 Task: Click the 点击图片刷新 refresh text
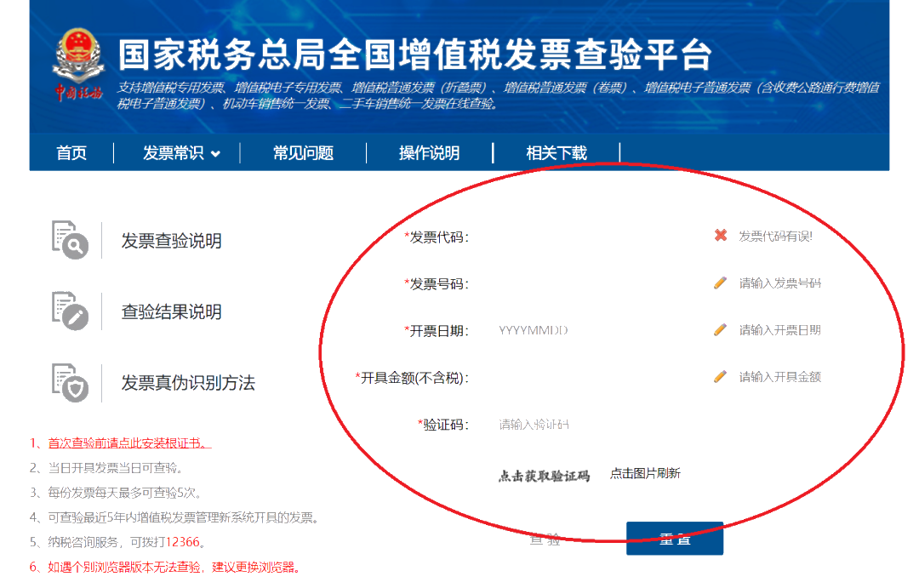coord(645,474)
